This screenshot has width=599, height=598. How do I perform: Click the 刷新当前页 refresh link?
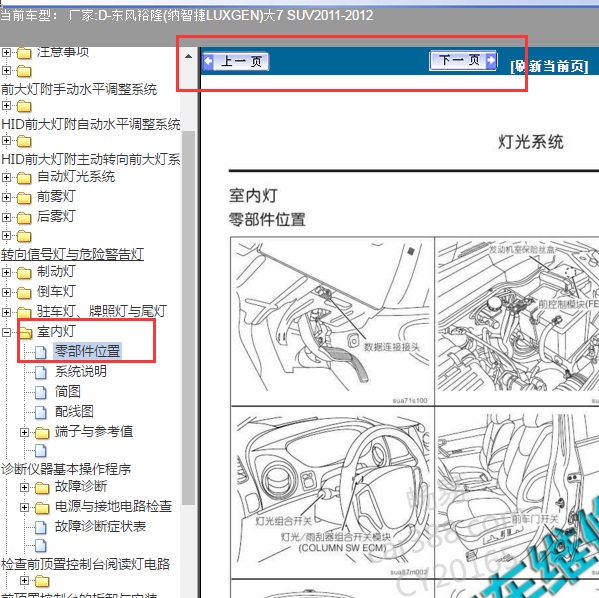[549, 66]
